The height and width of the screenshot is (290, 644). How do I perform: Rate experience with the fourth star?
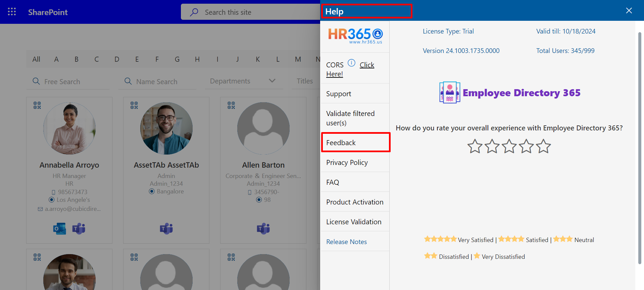coord(526,146)
